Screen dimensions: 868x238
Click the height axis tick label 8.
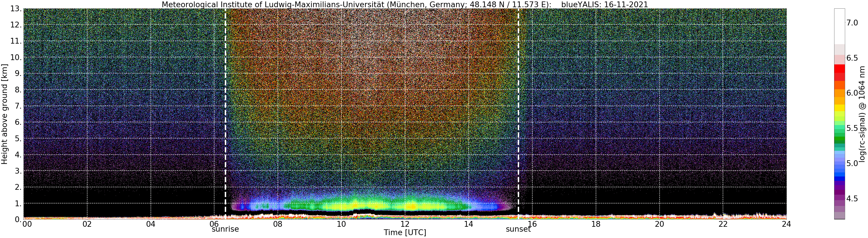[19, 90]
